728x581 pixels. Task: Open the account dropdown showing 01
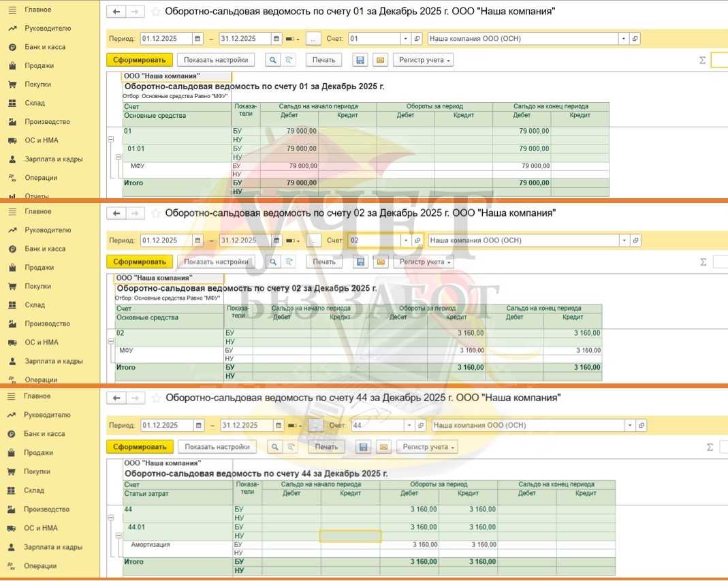[x=406, y=39]
